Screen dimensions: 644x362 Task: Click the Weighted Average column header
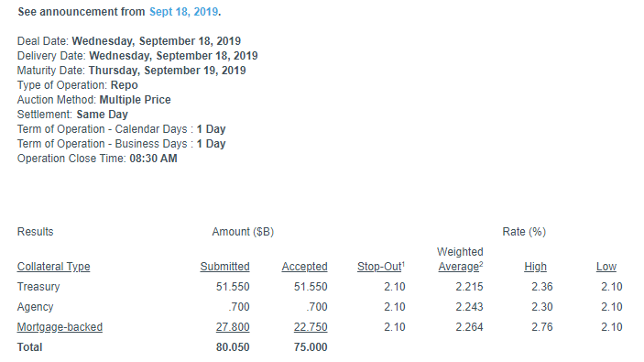click(x=460, y=259)
